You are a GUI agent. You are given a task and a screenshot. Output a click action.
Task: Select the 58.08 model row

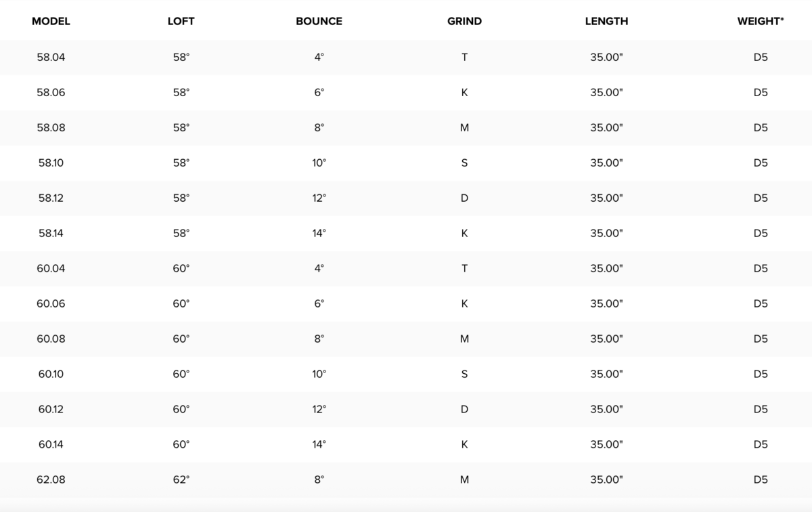pyautogui.click(x=406, y=127)
